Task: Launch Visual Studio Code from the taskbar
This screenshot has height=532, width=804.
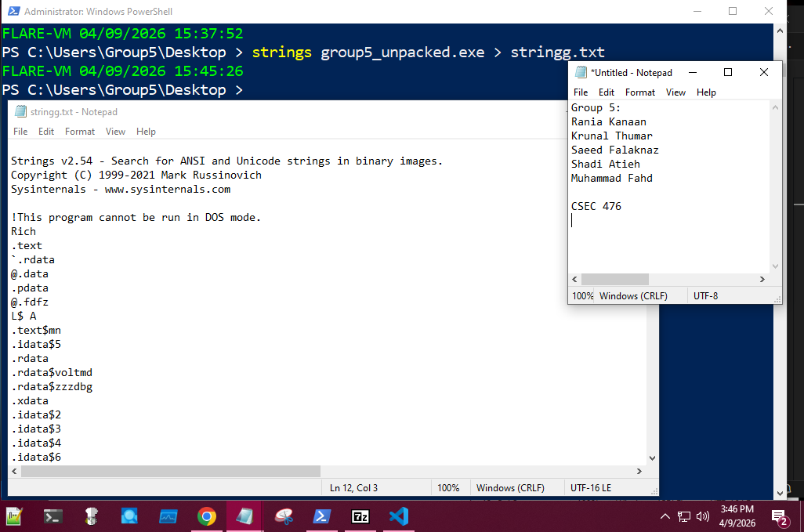Action: [x=398, y=516]
